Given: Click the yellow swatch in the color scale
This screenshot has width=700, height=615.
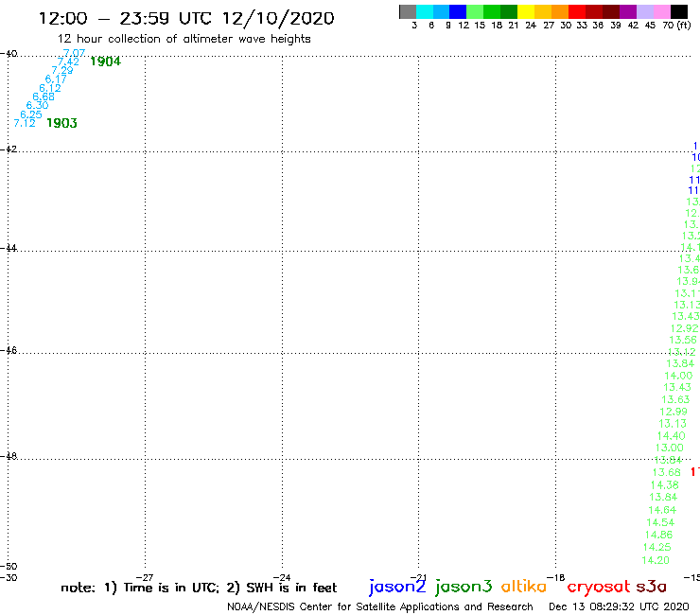Looking at the screenshot, I should click(526, 11).
